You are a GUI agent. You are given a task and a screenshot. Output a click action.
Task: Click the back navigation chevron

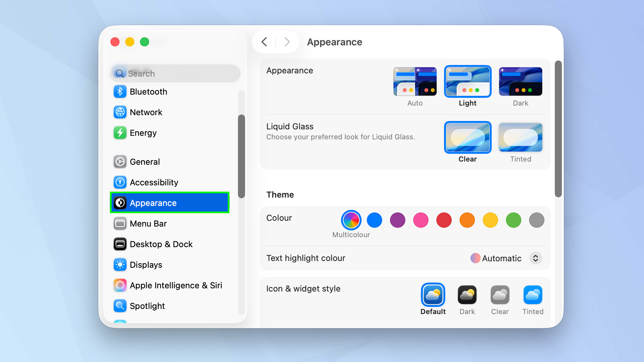[265, 42]
